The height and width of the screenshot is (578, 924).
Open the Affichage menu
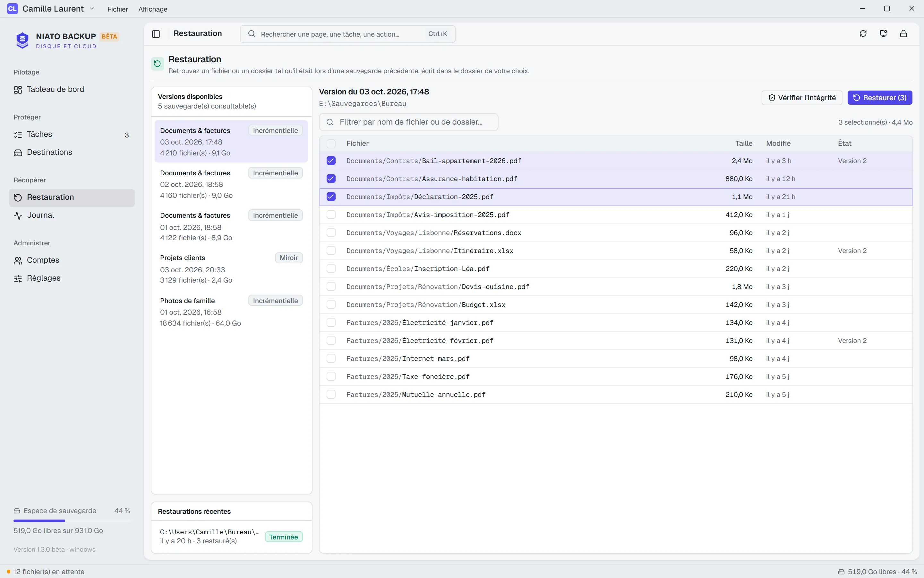click(x=153, y=9)
